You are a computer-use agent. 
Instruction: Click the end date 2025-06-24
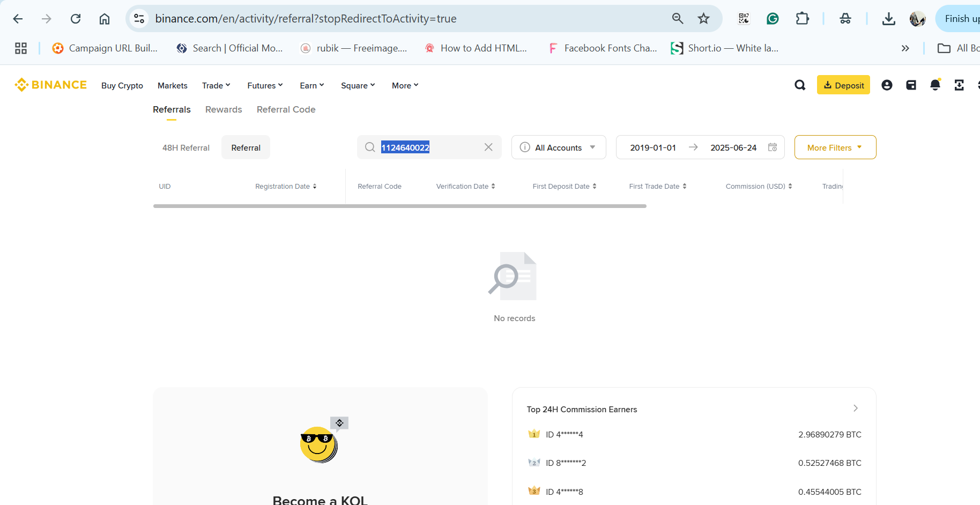pyautogui.click(x=733, y=147)
